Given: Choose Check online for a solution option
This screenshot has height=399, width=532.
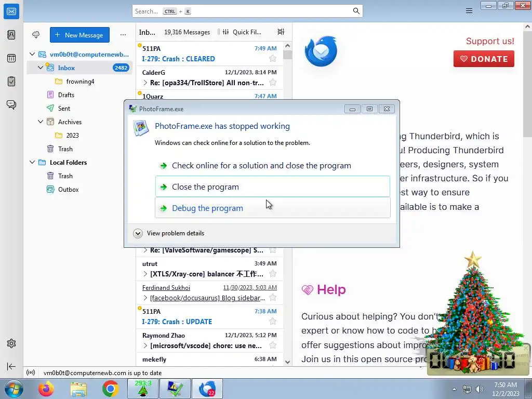Looking at the screenshot, I should (x=272, y=166).
